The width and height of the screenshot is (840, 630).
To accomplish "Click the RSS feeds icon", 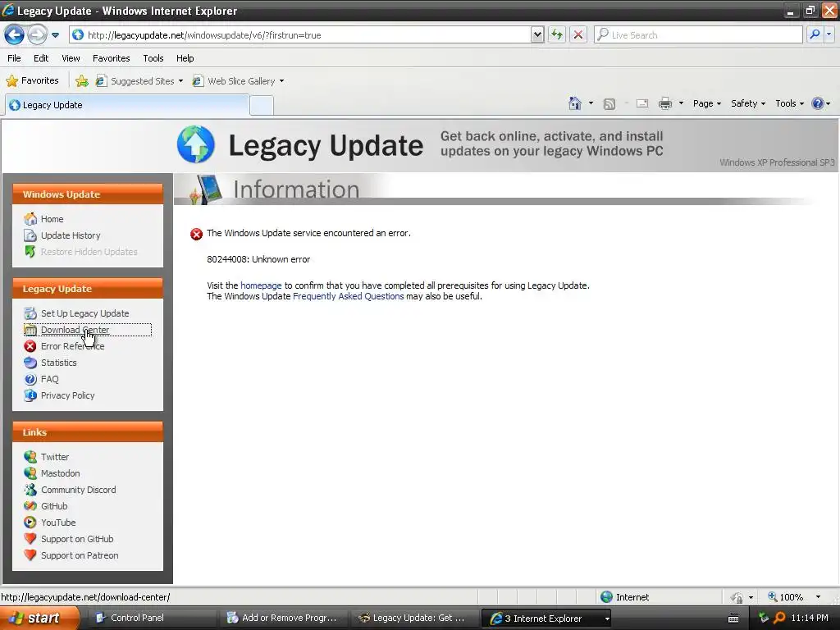I will 609,104.
